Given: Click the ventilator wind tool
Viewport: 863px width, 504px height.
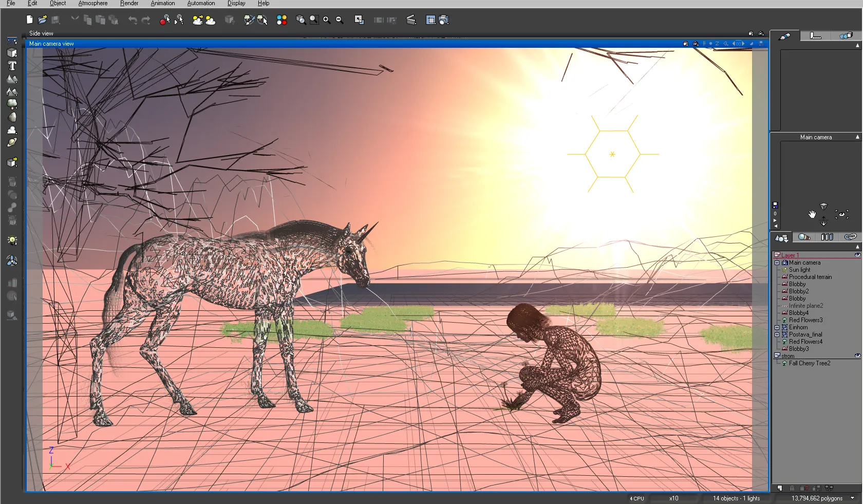Looking at the screenshot, I should pyautogui.click(x=12, y=261).
